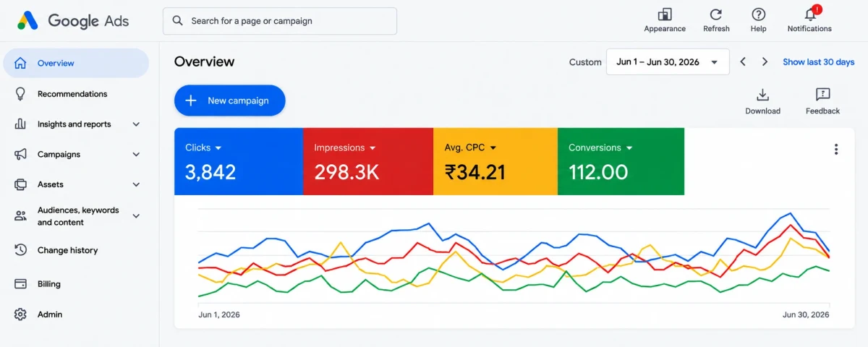Viewport: 868px width, 347px height.
Task: Click the Billing card icon
Action: 21,284
